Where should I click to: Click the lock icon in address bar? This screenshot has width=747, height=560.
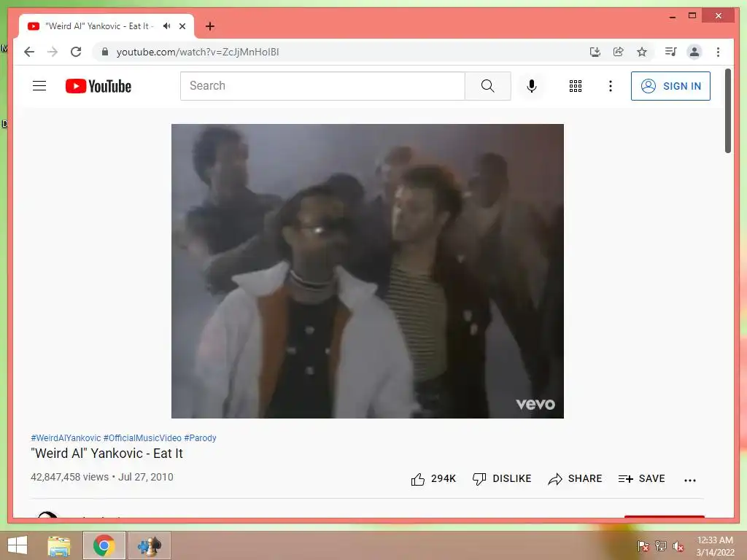point(105,52)
